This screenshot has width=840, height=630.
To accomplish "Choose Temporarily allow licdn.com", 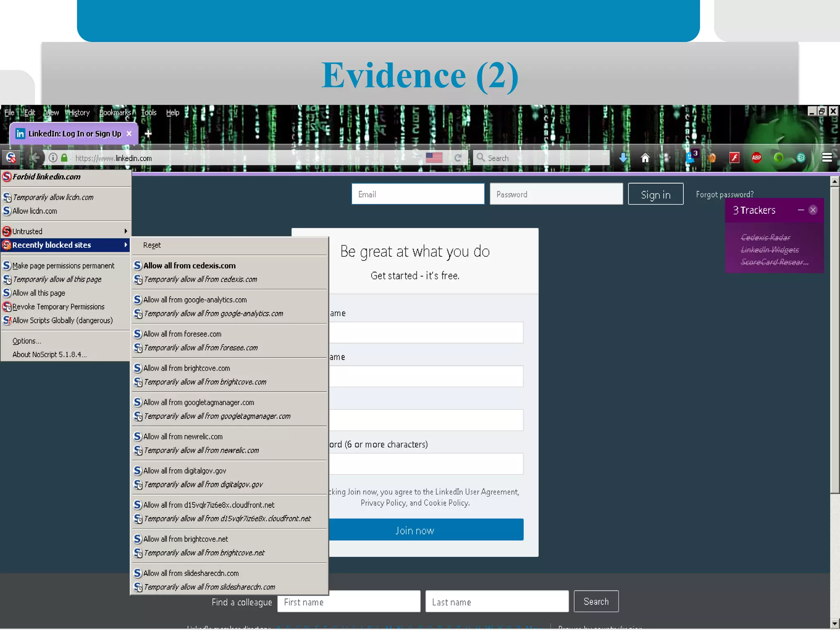I will tap(66, 197).
